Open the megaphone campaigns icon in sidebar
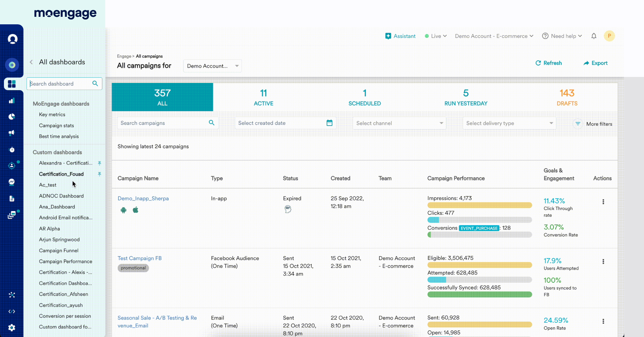Image resolution: width=644 pixels, height=337 pixels. point(12,133)
